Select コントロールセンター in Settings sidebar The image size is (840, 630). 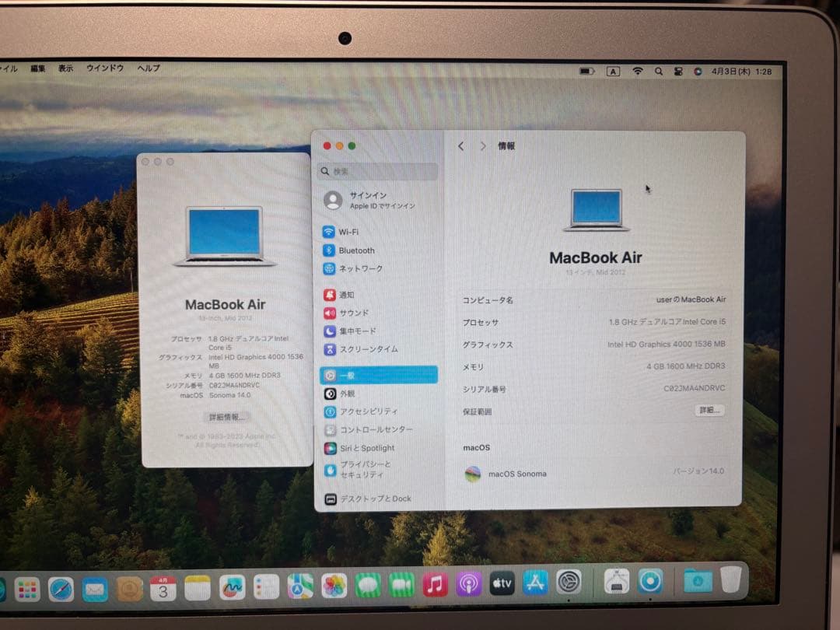pos(378,429)
